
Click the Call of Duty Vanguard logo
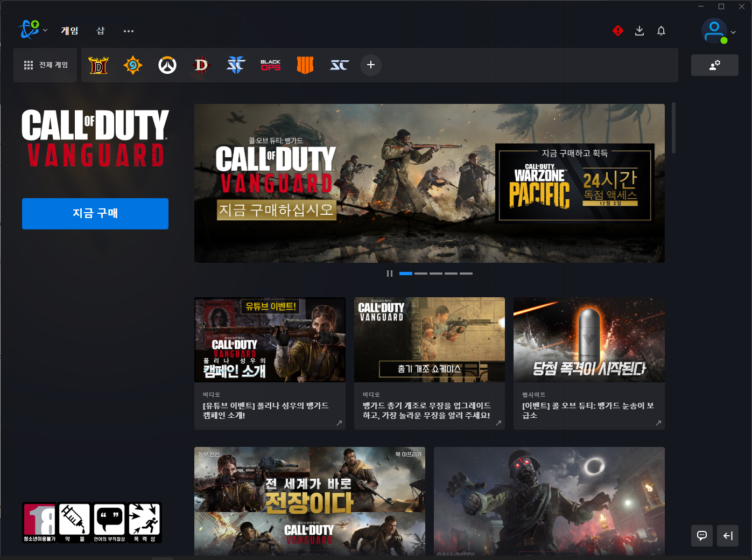(95, 138)
